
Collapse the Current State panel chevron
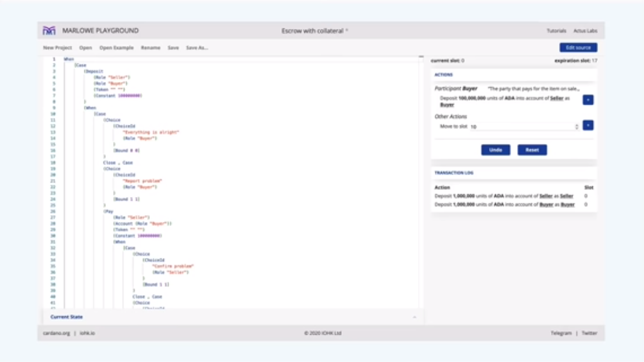coord(414,317)
